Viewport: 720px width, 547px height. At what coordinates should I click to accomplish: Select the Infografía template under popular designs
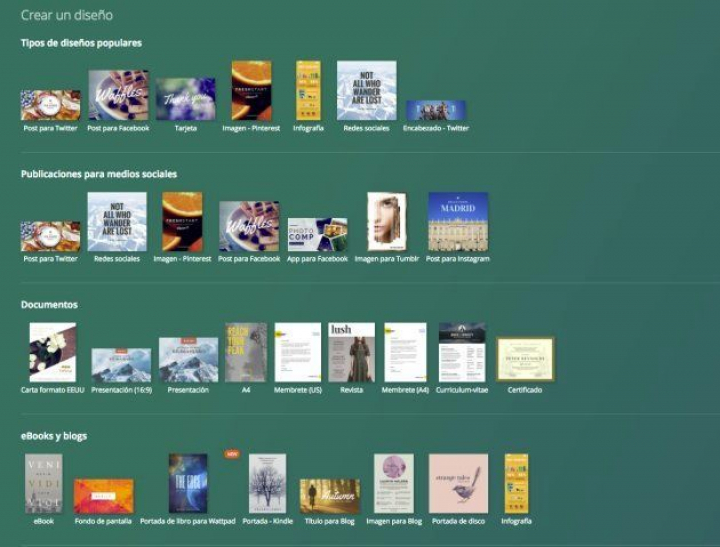[308, 91]
